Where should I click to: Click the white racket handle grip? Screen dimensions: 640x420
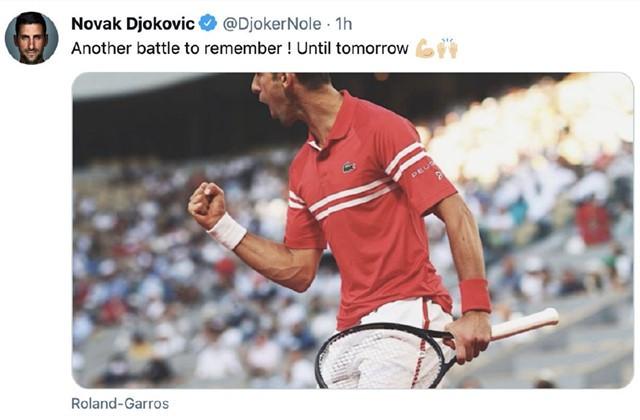coord(524,324)
